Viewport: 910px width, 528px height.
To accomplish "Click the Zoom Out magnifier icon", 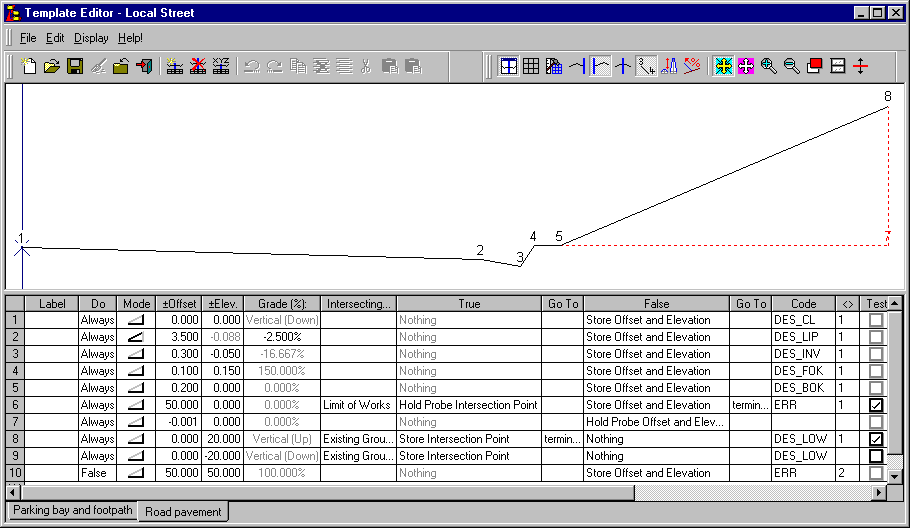I will (x=792, y=66).
